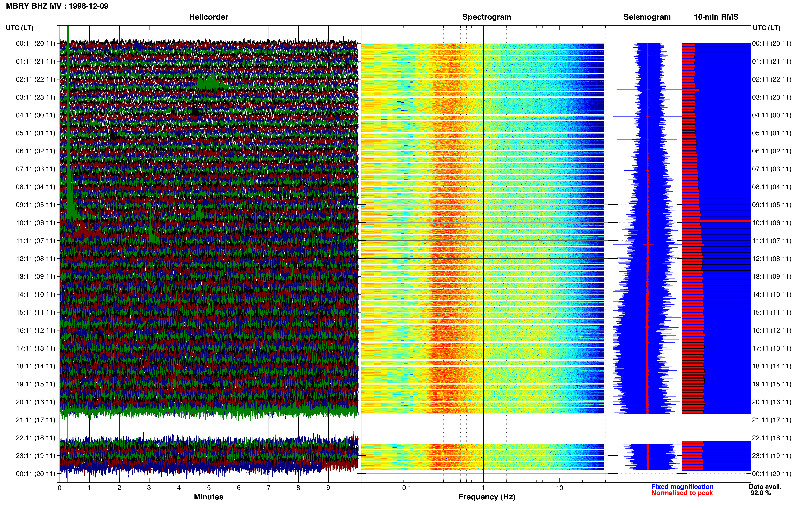Click left time label '14:11 (10:11)'
This screenshot has height=508, width=812.
35,295
